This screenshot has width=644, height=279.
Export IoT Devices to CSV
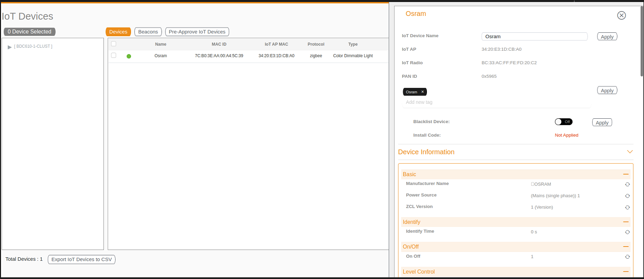coord(82,260)
